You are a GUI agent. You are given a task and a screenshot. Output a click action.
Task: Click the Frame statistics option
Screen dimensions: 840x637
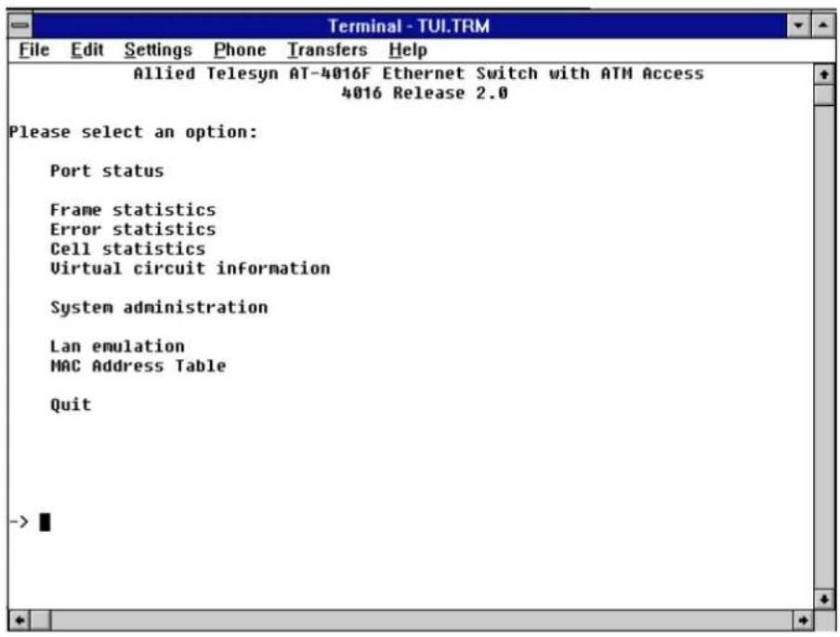[x=133, y=209]
